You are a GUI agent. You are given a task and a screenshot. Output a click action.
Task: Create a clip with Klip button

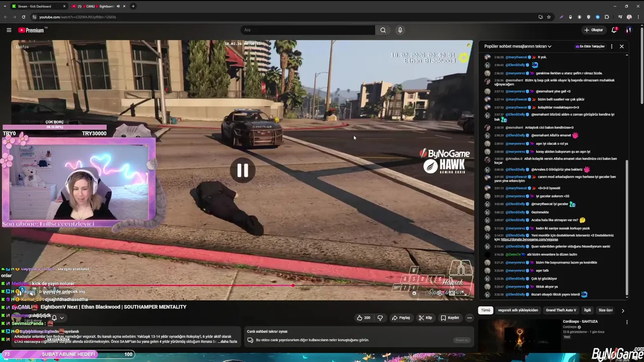click(x=426, y=318)
